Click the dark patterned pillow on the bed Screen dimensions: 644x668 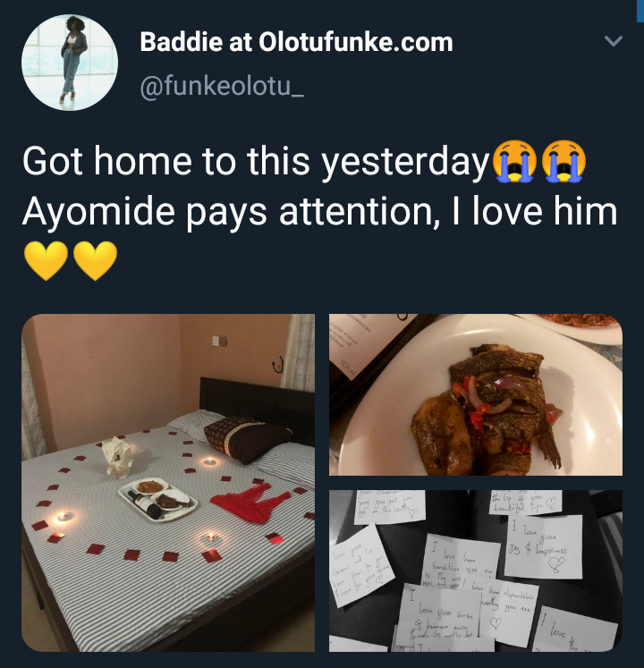pos(247,439)
